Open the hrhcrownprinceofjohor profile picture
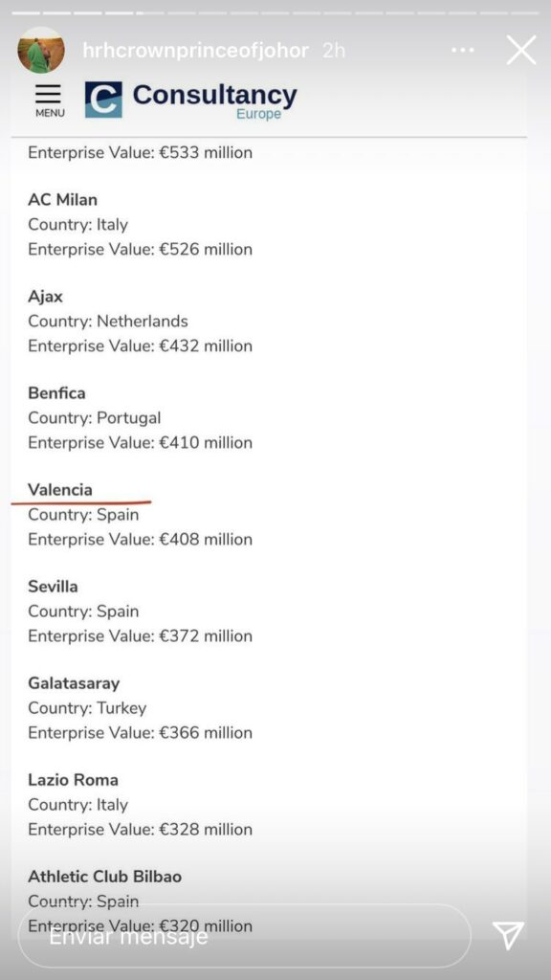551x980 pixels. [x=41, y=50]
